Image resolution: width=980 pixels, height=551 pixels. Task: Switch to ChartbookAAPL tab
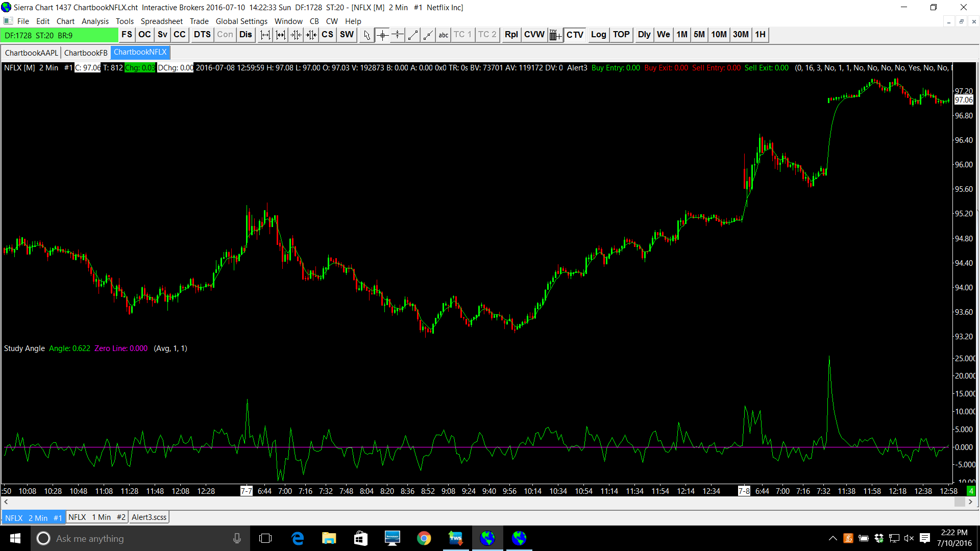[x=31, y=53]
